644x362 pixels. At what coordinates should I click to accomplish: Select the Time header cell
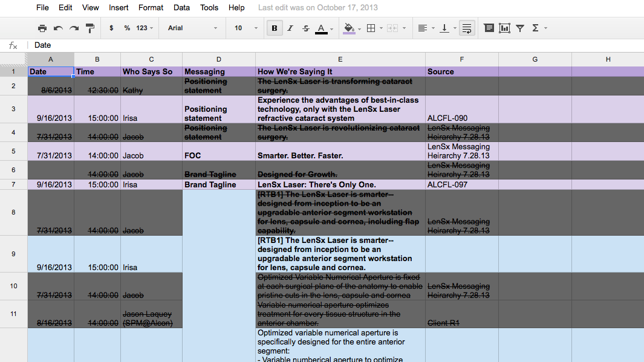[97, 71]
